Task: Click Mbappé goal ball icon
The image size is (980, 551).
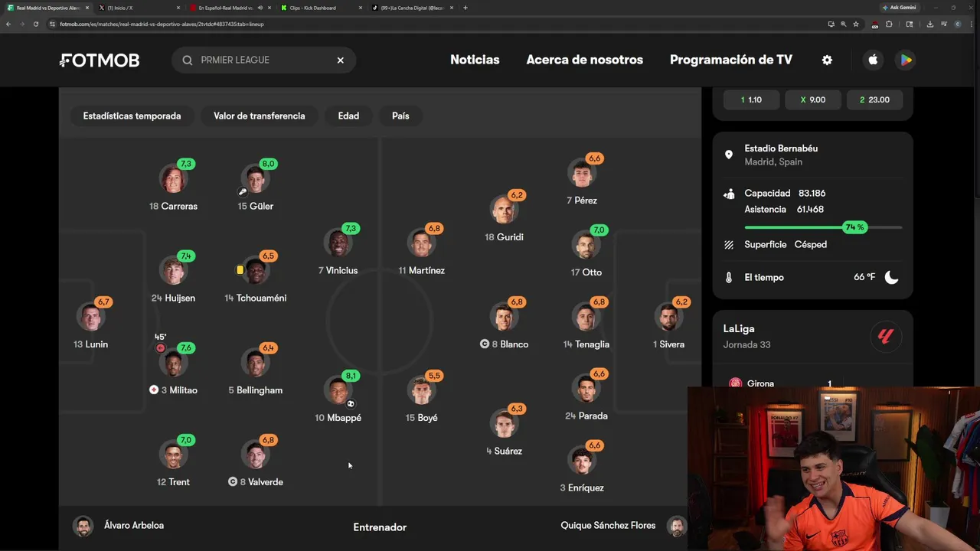Action: point(351,403)
